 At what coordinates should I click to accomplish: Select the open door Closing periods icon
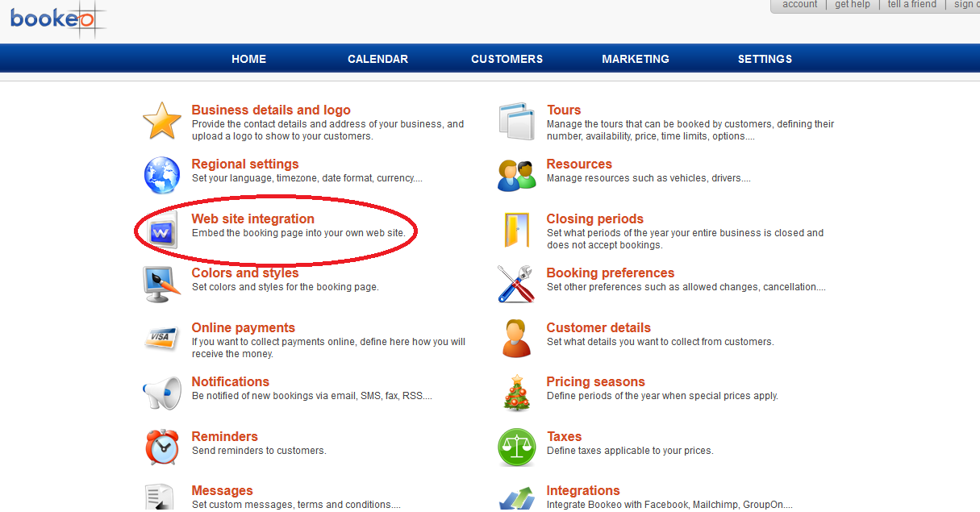pyautogui.click(x=516, y=230)
